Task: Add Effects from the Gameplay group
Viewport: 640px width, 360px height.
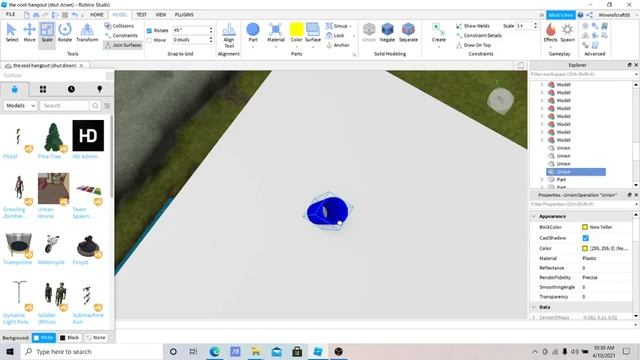Action: pyautogui.click(x=550, y=33)
